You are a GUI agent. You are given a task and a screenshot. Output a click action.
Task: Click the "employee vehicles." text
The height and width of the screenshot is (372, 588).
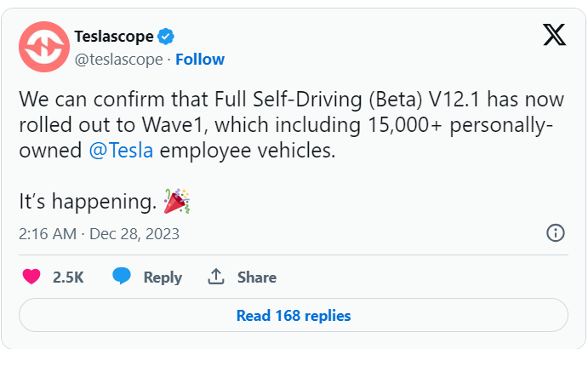coord(248,151)
